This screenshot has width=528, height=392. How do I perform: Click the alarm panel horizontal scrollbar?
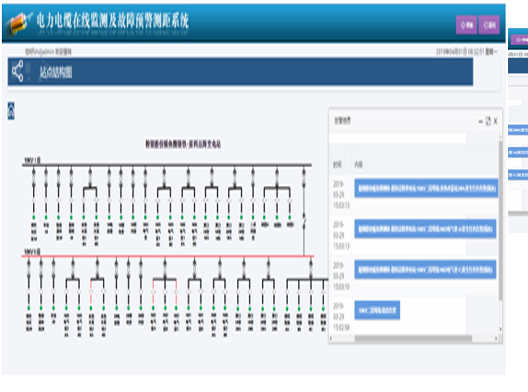[413, 338]
